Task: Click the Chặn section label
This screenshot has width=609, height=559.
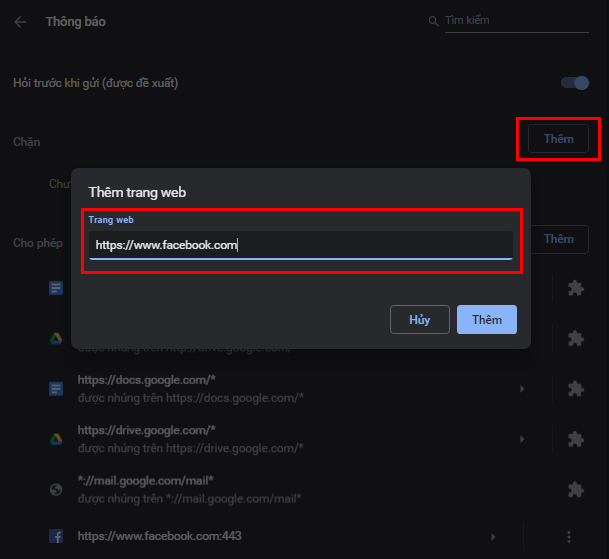Action: (26, 142)
